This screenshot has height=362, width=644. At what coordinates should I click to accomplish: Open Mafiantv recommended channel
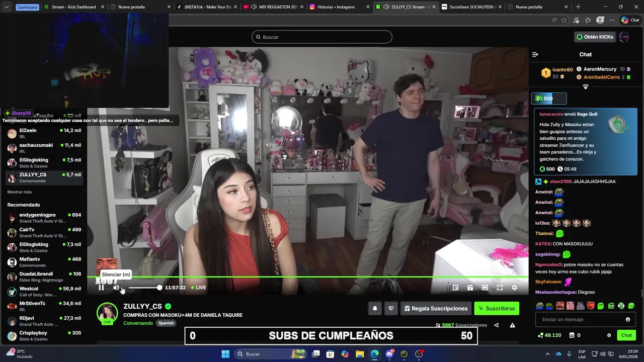pyautogui.click(x=44, y=262)
